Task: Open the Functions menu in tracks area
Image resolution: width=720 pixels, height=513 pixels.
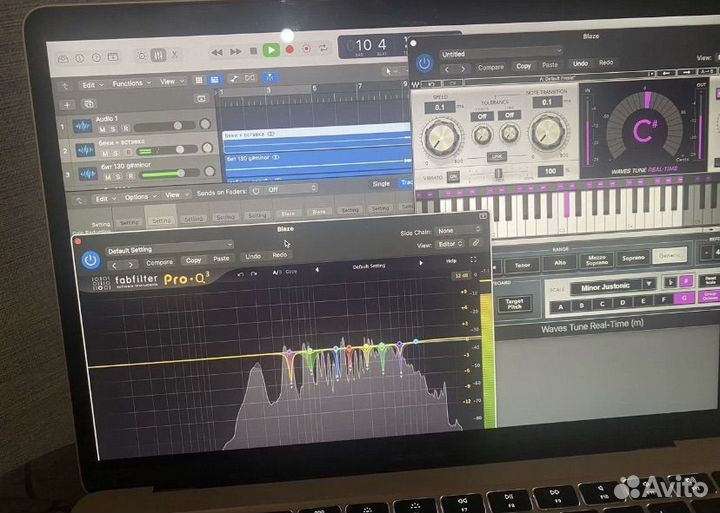Action: coord(130,83)
